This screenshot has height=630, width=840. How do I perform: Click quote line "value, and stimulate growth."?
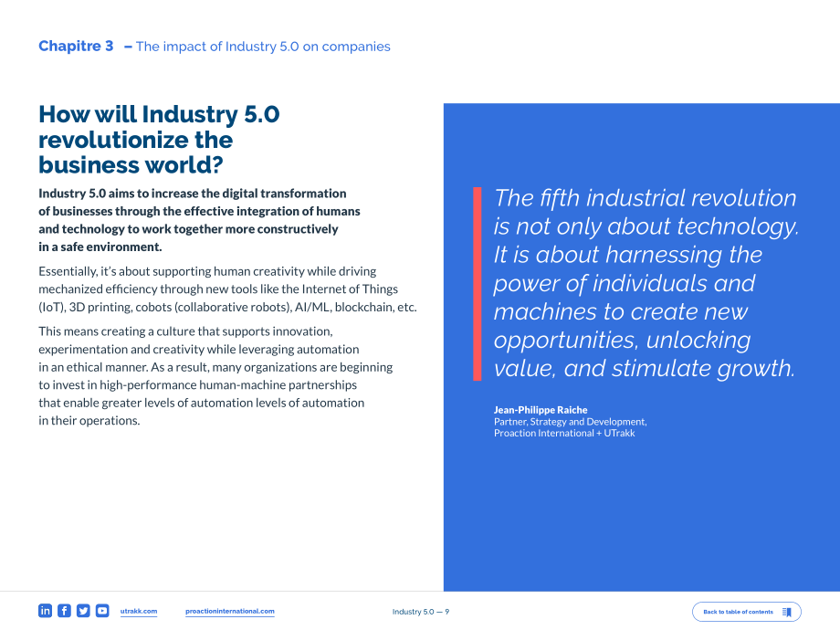point(645,369)
